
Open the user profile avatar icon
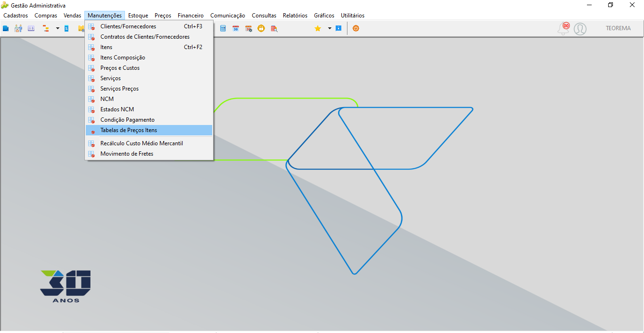(580, 29)
